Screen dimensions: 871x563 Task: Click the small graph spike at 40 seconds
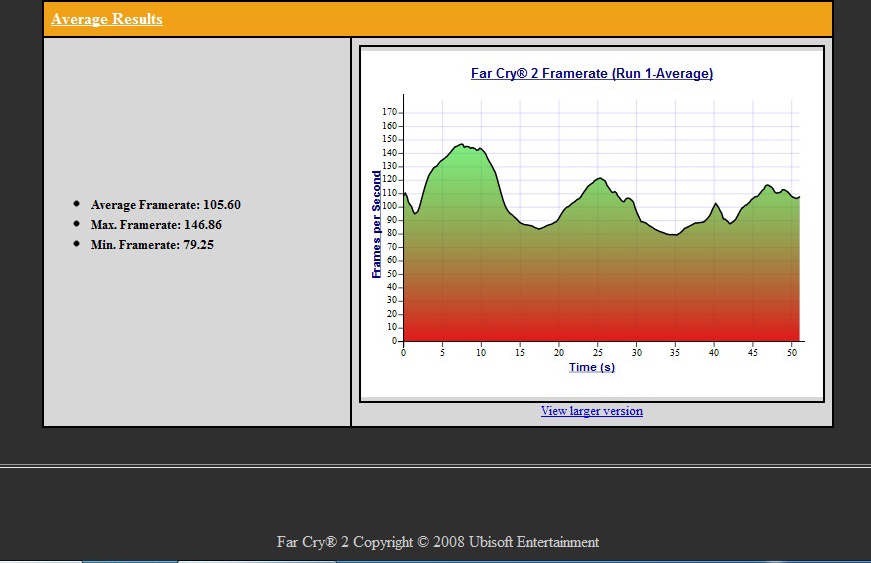point(715,204)
